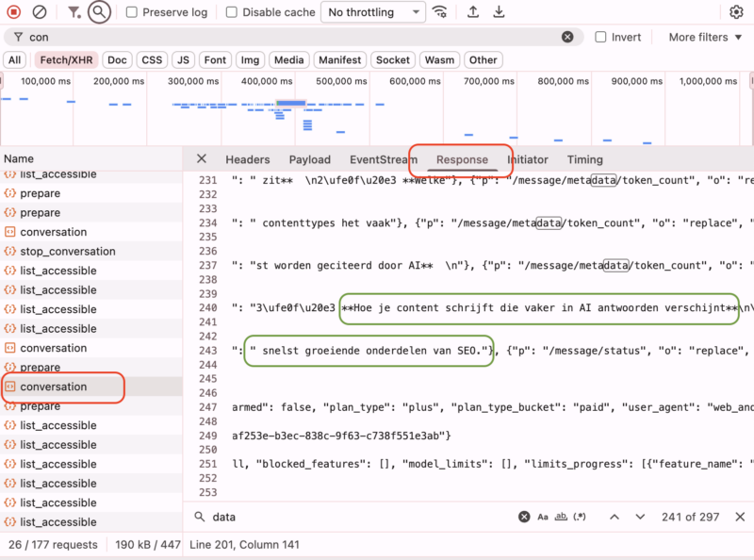
Task: Select the Img request filter
Action: point(250,59)
